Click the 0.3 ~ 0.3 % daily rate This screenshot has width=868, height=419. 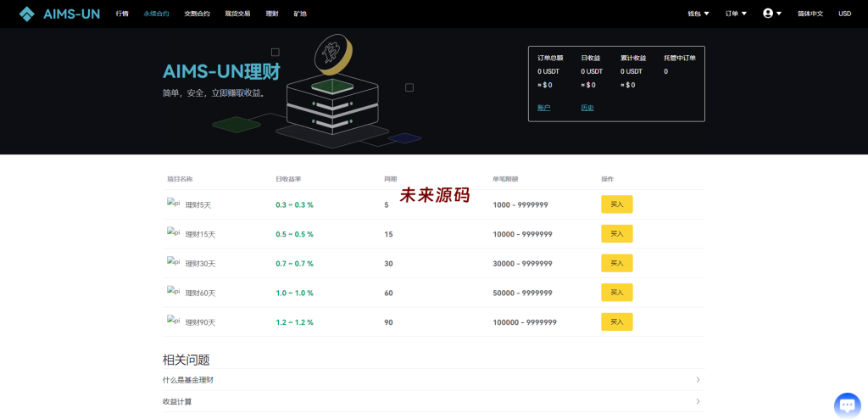pos(294,205)
